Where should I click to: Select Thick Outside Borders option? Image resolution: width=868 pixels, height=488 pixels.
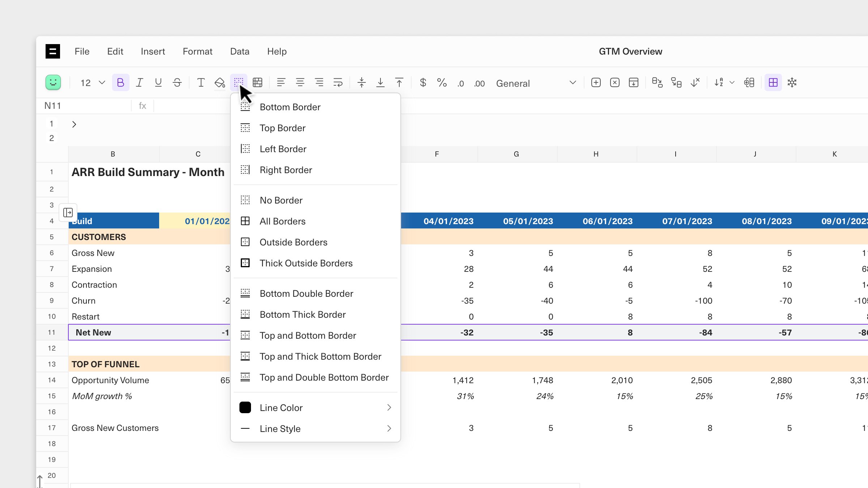click(306, 263)
